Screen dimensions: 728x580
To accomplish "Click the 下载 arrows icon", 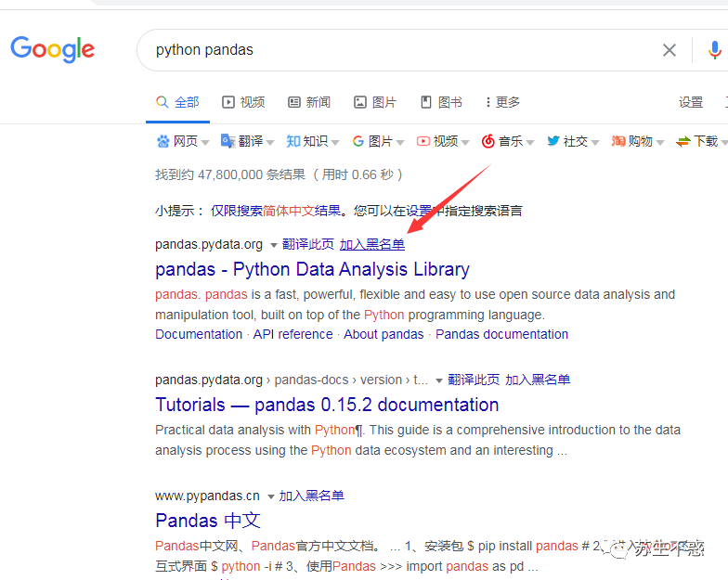I will pos(683,141).
